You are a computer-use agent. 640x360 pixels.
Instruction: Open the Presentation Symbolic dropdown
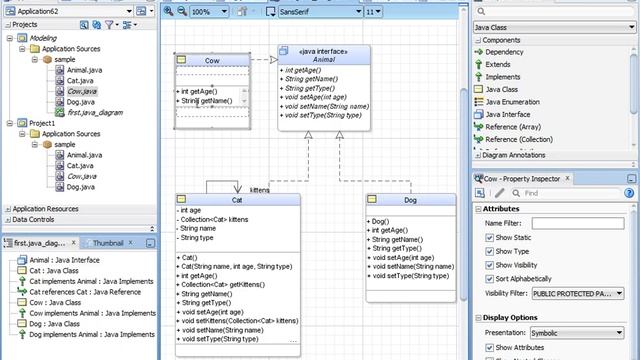pyautogui.click(x=577, y=333)
